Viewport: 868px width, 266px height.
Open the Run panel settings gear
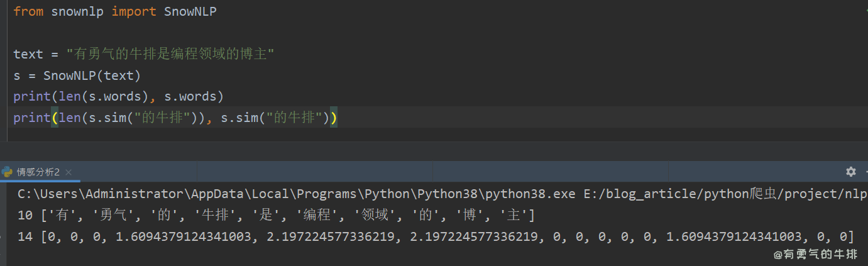tap(850, 172)
